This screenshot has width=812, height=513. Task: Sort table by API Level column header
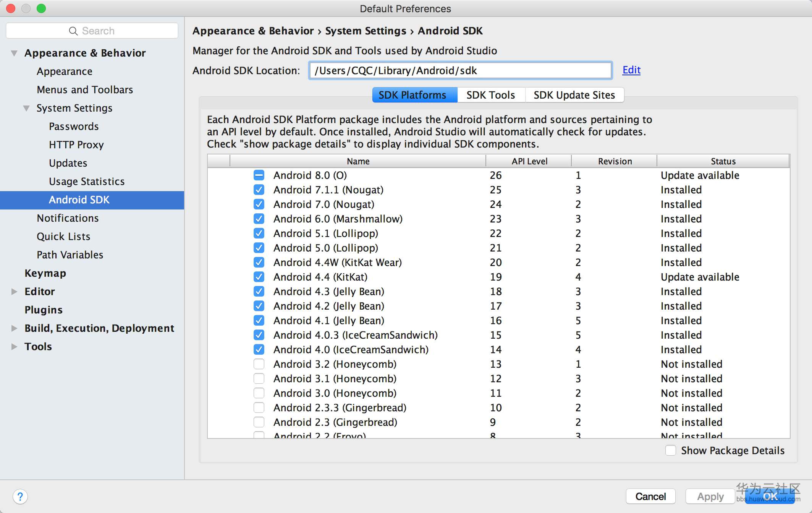[529, 161]
